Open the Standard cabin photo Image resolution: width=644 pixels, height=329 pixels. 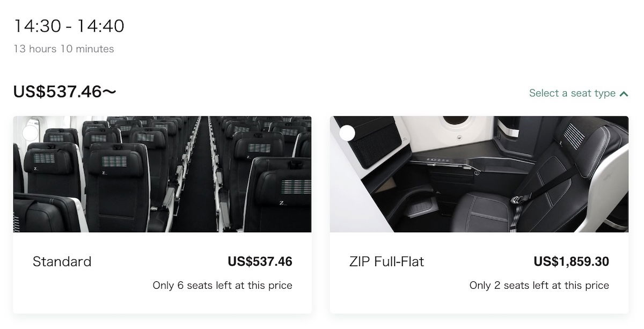pyautogui.click(x=162, y=174)
